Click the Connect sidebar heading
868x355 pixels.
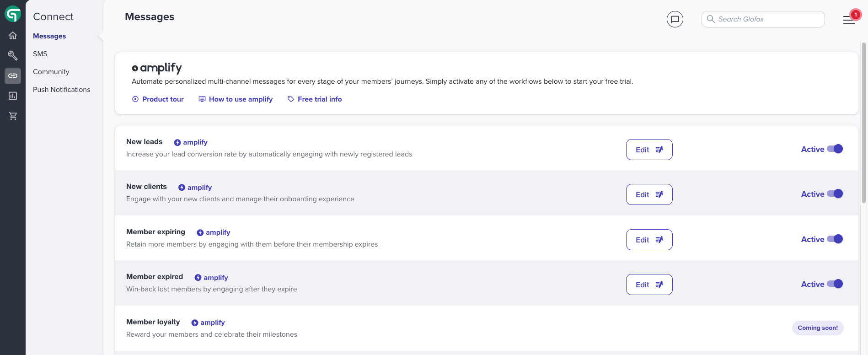coord(53,17)
